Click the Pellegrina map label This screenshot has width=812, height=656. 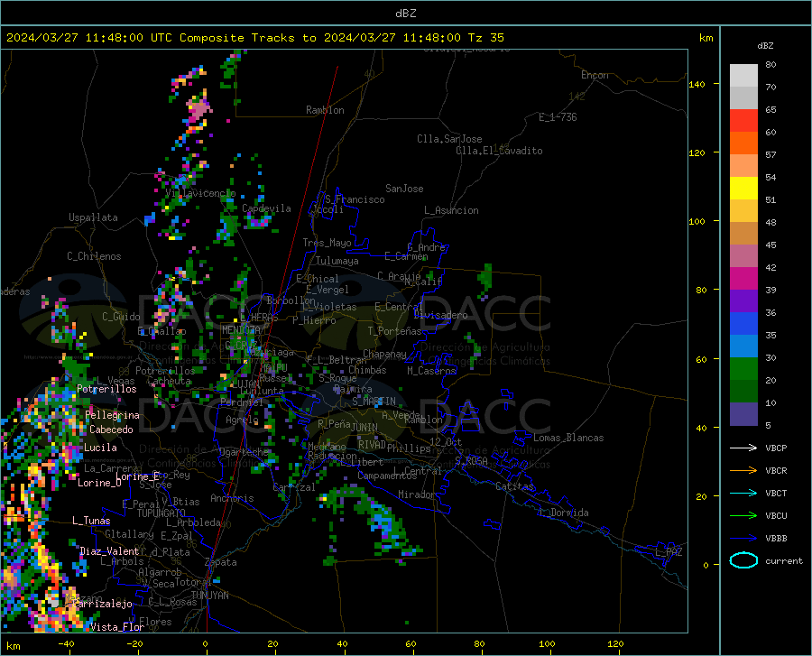113,415
